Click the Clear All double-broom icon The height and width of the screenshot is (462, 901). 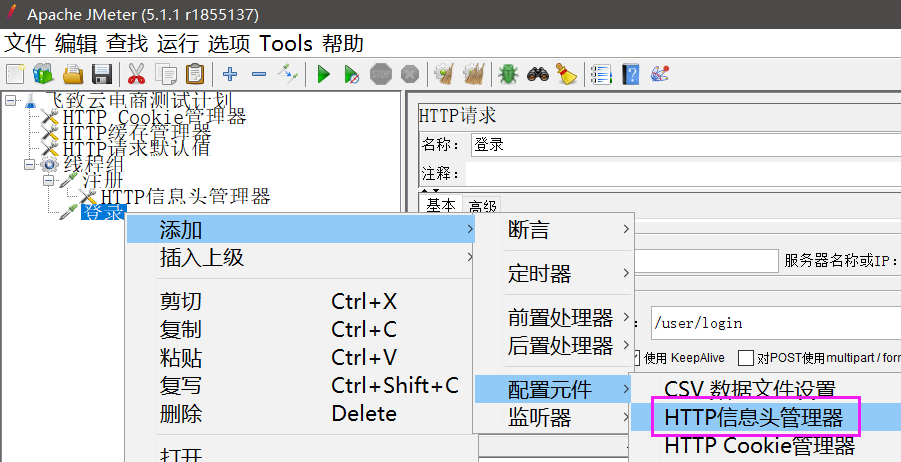coord(473,74)
